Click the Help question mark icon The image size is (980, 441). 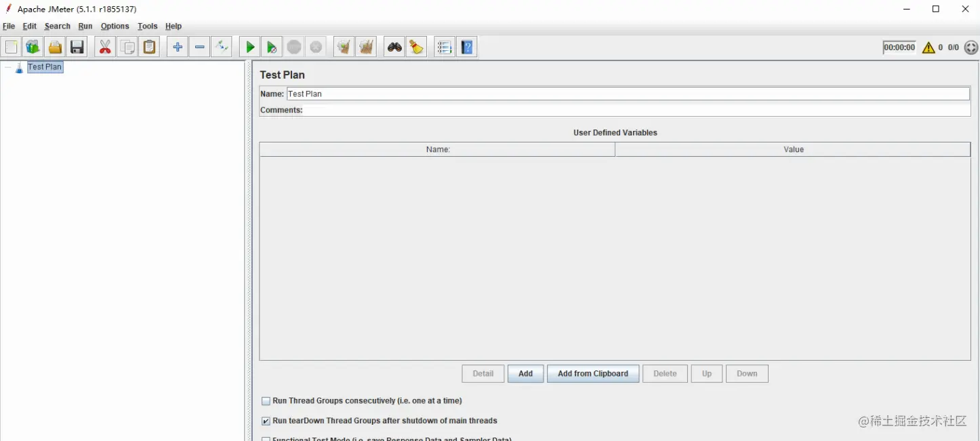467,47
